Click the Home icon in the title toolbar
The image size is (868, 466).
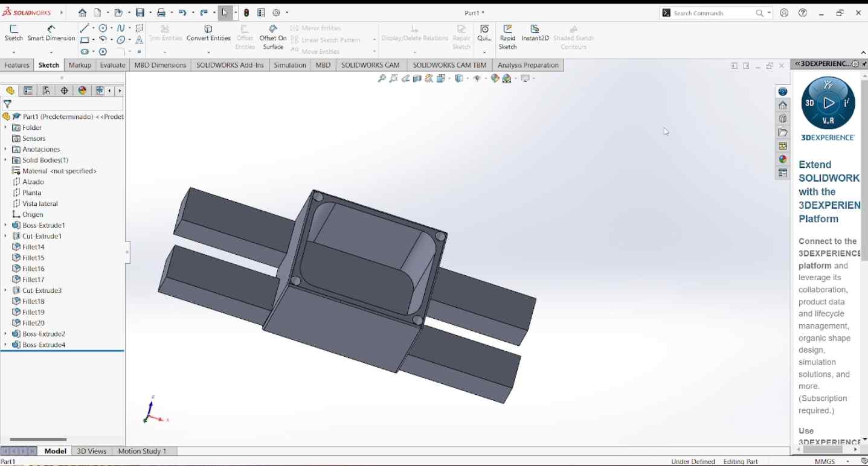point(83,13)
